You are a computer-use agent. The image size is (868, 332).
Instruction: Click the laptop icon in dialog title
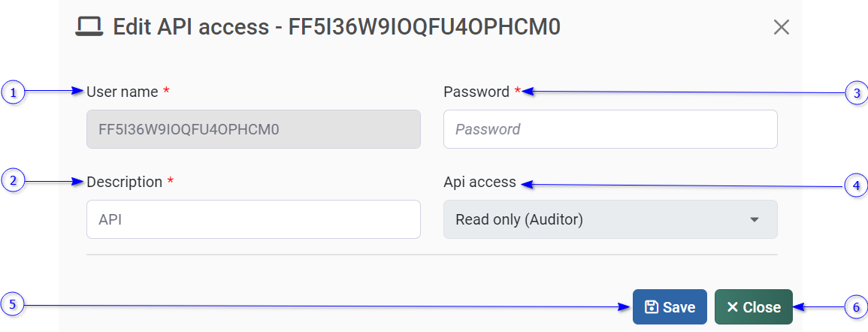click(x=89, y=28)
